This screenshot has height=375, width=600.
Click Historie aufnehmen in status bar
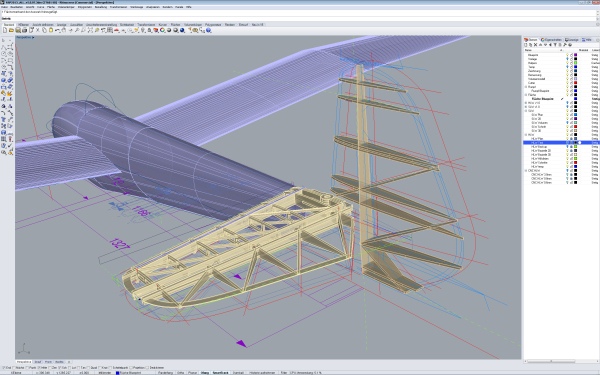[x=262, y=373]
